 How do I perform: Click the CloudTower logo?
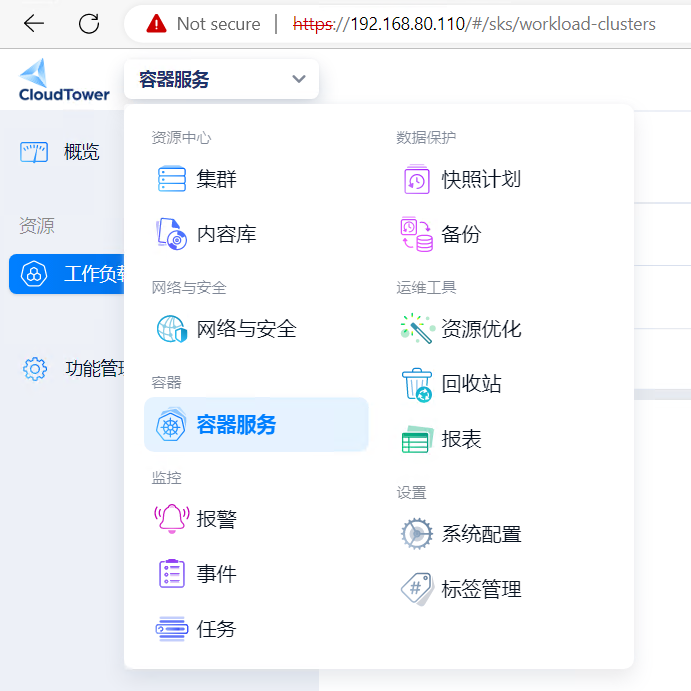click(x=64, y=80)
